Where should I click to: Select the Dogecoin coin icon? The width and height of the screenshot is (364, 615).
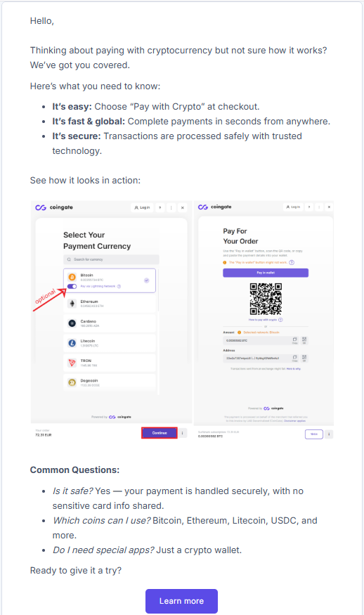point(72,382)
